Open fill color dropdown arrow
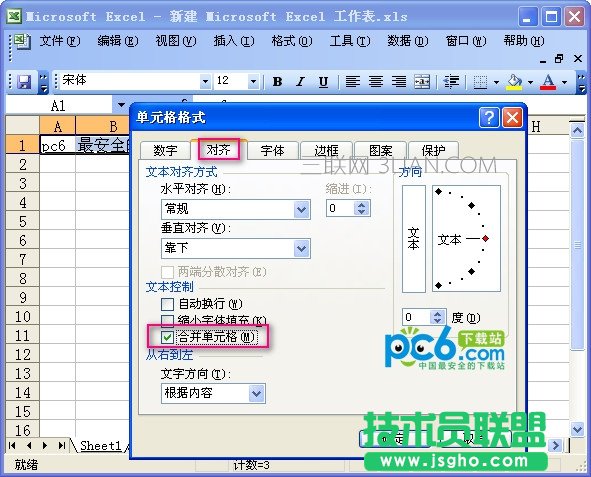This screenshot has width=591, height=477. 530,82
